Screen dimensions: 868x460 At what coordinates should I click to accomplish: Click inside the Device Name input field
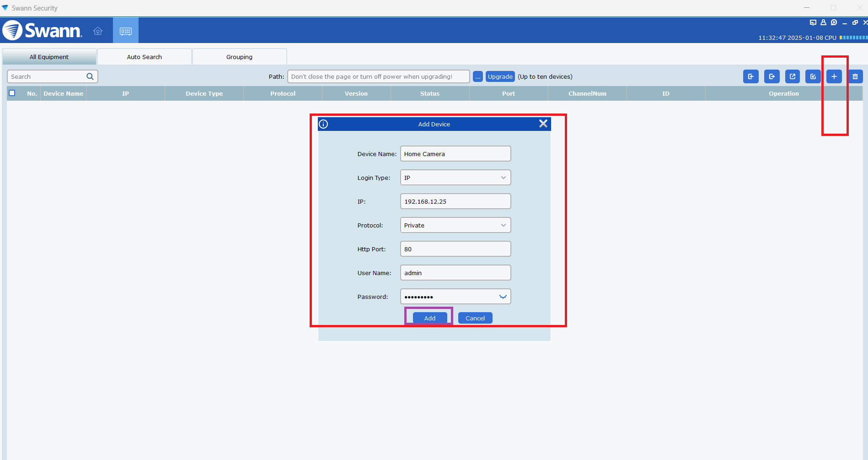[455, 154]
